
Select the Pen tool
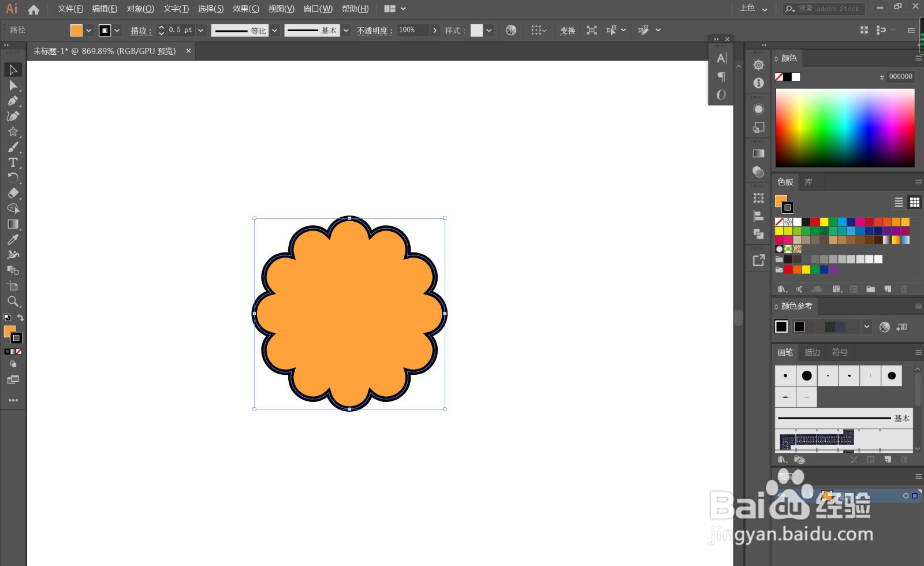pyautogui.click(x=13, y=101)
